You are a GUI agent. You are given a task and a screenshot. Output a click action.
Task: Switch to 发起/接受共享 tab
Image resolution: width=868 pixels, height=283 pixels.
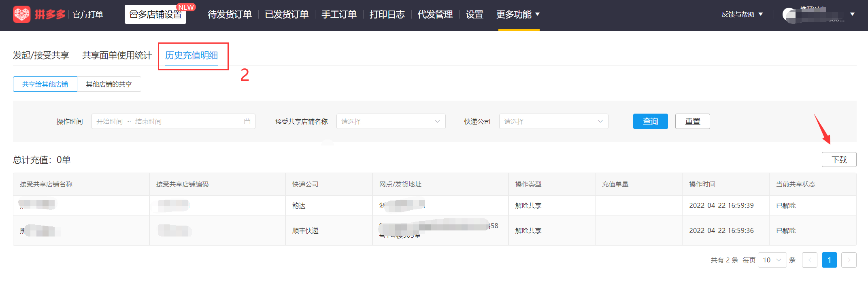point(41,55)
